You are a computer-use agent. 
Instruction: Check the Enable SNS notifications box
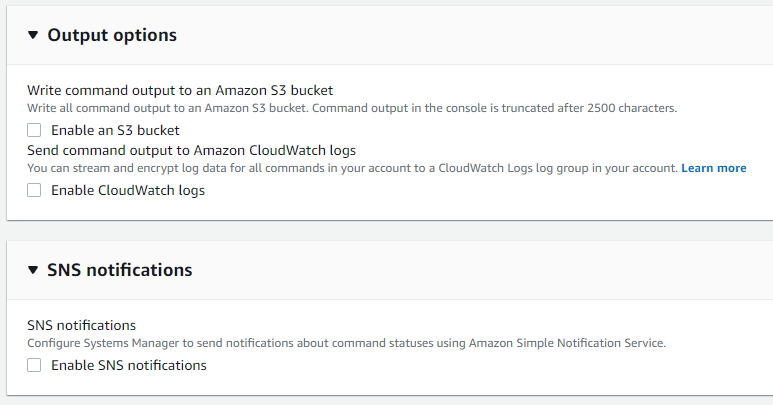[34, 365]
